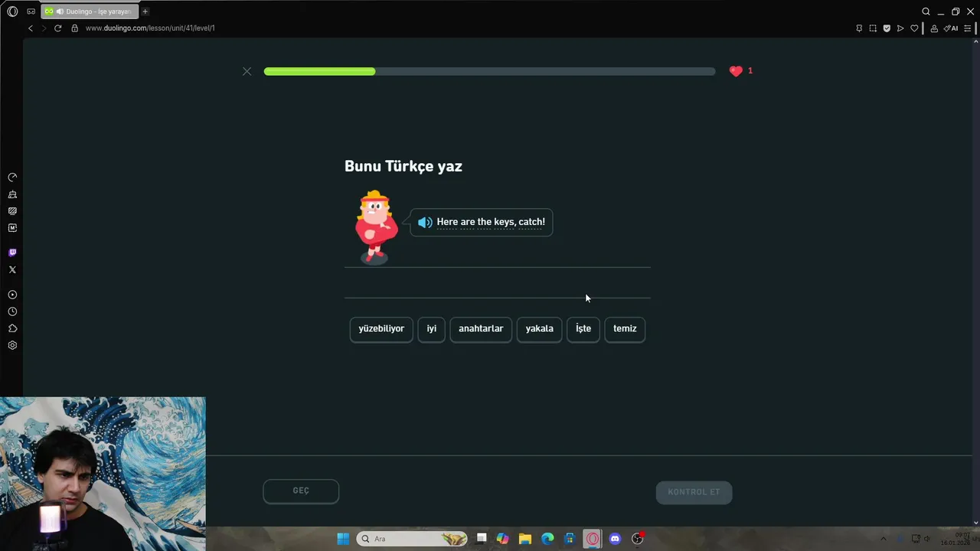Open OBS Studio from taskbar
This screenshot has height=551, width=980.
coord(637,539)
